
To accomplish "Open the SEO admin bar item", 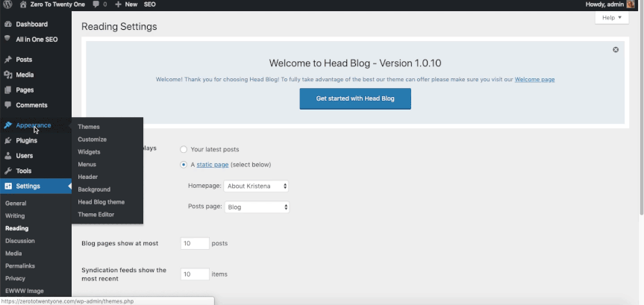I will click(150, 4).
